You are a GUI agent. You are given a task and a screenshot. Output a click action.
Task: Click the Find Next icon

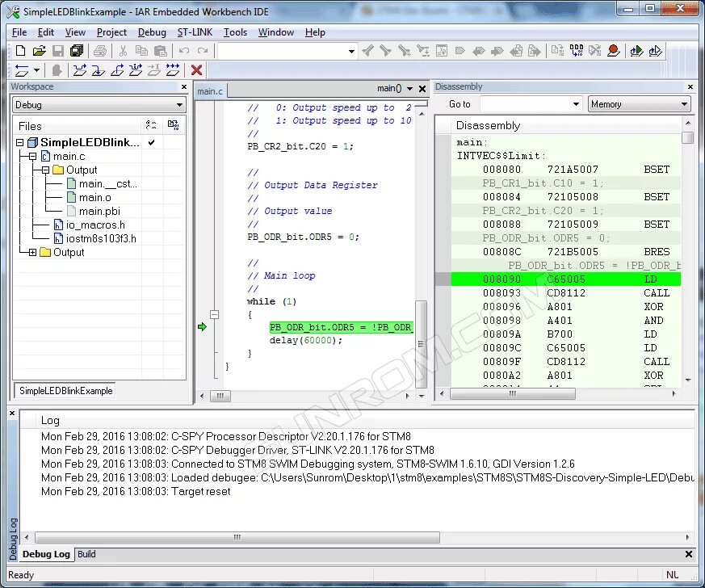[385, 51]
